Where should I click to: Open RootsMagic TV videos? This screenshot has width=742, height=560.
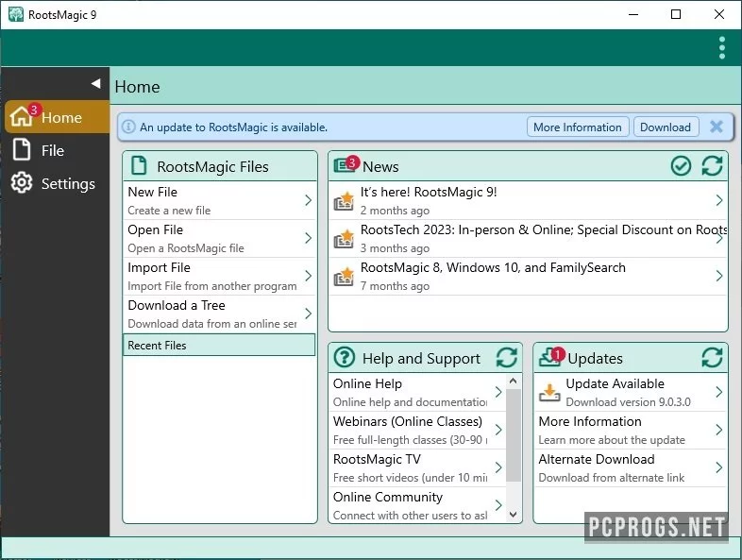pyautogui.click(x=417, y=467)
